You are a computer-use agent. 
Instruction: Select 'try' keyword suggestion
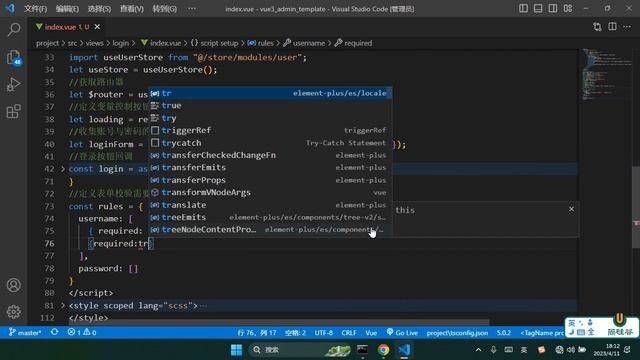(x=270, y=118)
